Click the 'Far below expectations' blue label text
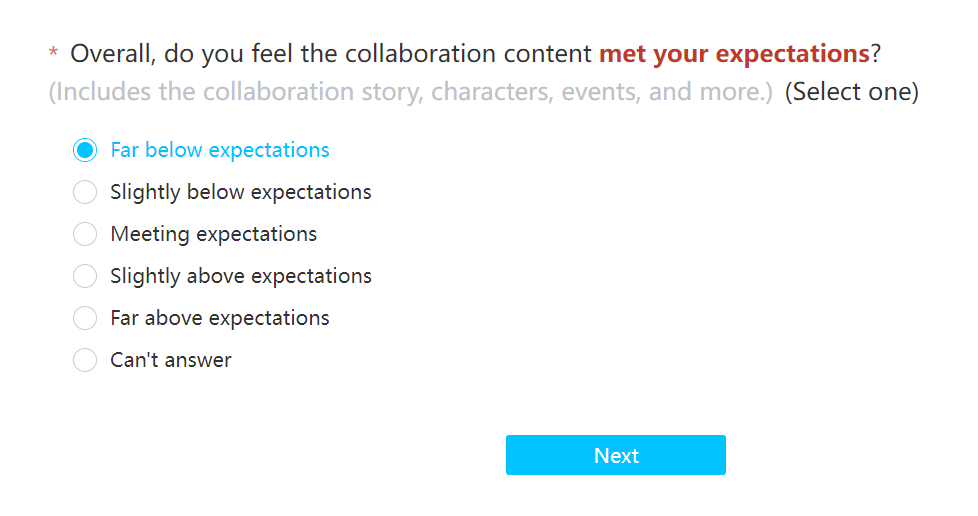 point(220,150)
